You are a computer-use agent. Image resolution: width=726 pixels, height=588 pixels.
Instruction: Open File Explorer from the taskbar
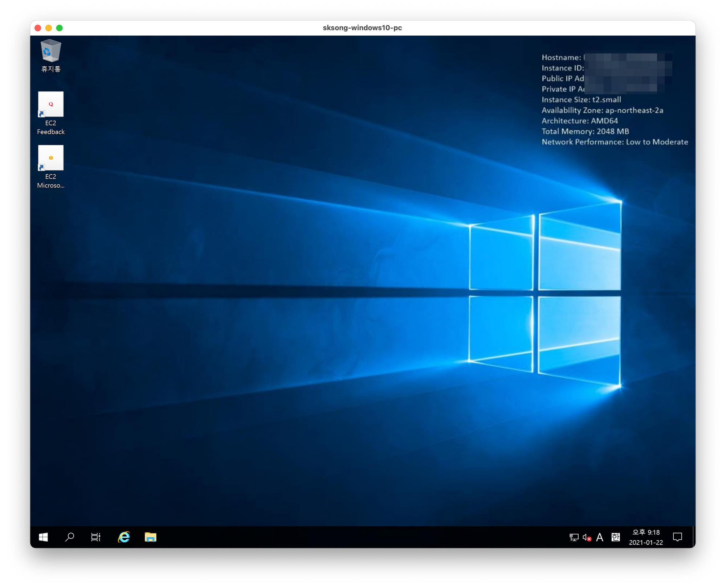click(150, 537)
